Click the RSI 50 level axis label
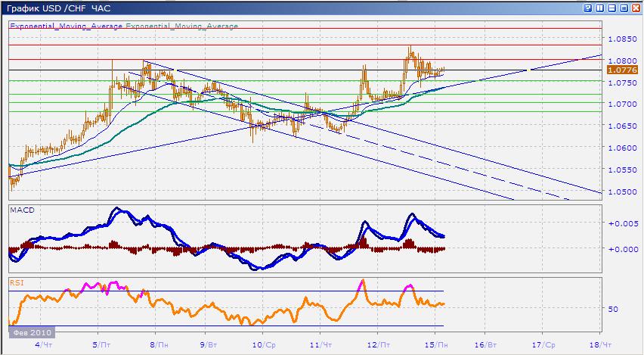This screenshot has width=644, height=355. tap(615, 310)
